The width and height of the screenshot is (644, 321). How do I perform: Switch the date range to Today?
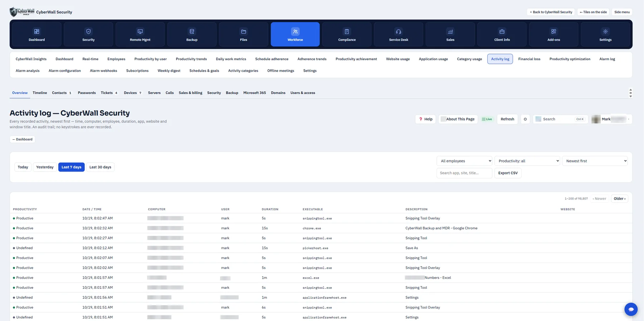point(23,167)
